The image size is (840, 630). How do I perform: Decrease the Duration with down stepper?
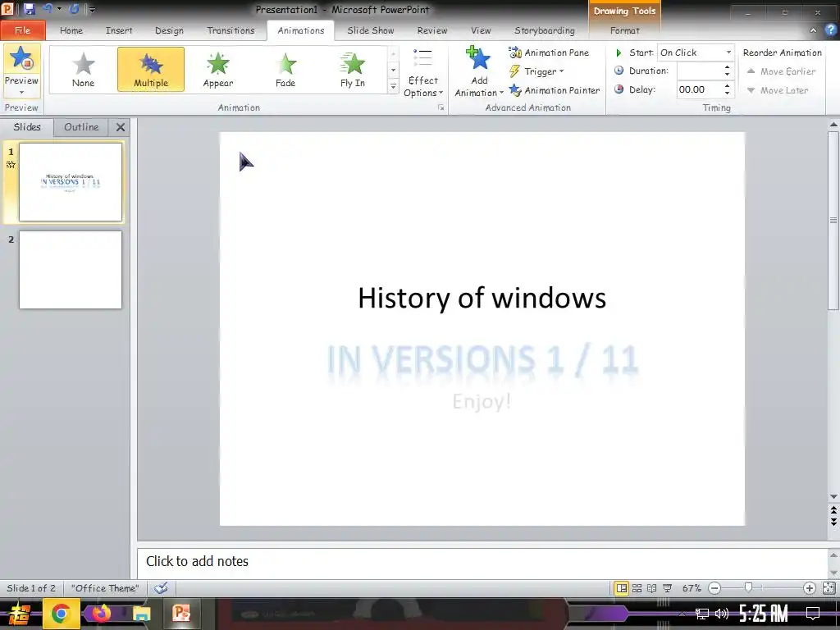coord(727,75)
